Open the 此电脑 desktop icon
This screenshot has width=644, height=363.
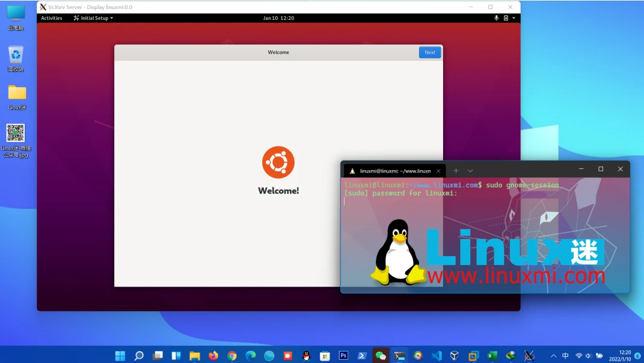coord(16,18)
